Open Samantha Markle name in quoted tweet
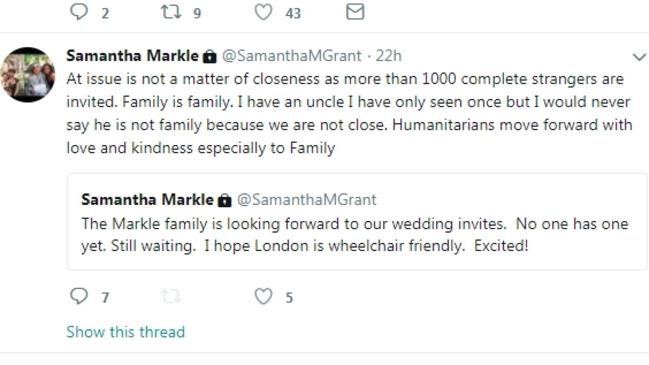 pyautogui.click(x=147, y=199)
